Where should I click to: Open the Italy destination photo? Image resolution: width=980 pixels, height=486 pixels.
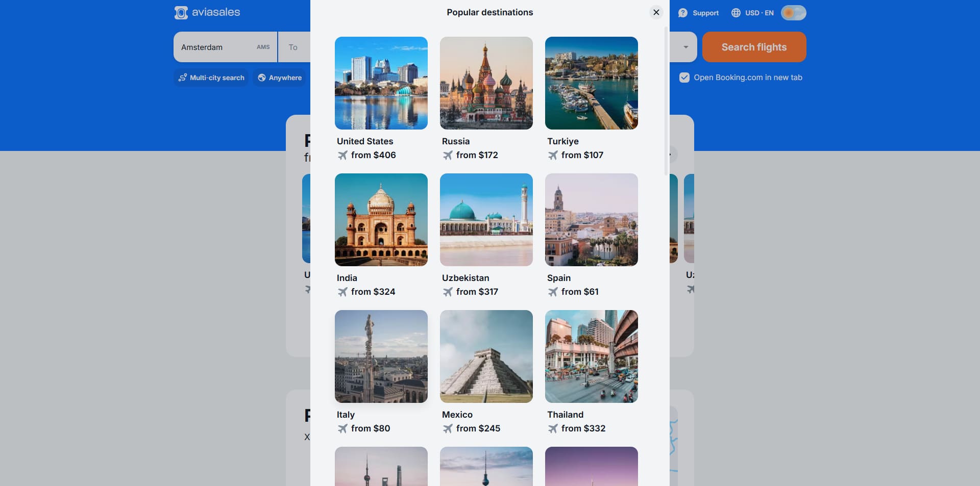(x=381, y=356)
